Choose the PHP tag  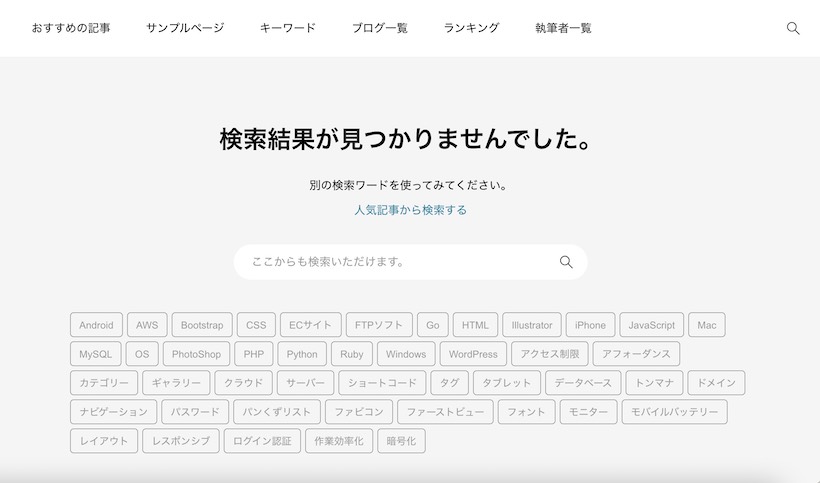click(x=254, y=354)
